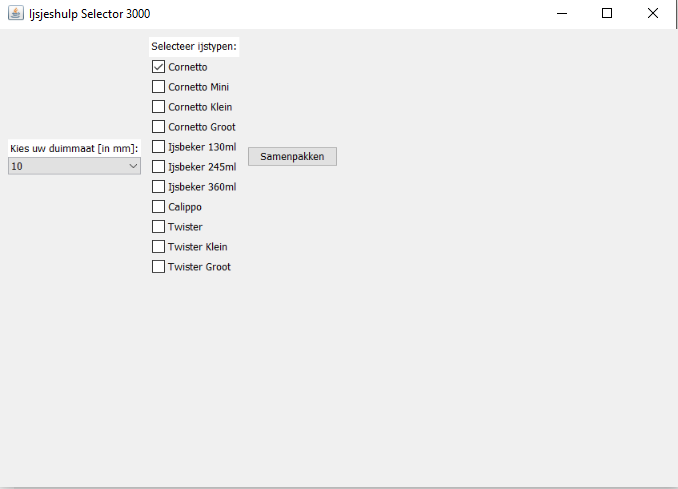This screenshot has height=489, width=678.
Task: Click the 'Selecteer ijstypen:' label
Action: 194,46
